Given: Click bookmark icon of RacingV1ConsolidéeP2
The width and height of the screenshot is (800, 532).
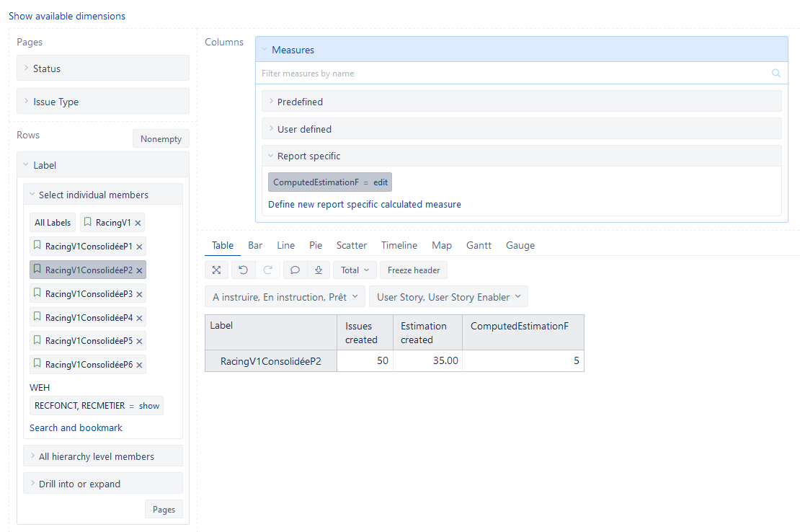Looking at the screenshot, I should click(37, 269).
